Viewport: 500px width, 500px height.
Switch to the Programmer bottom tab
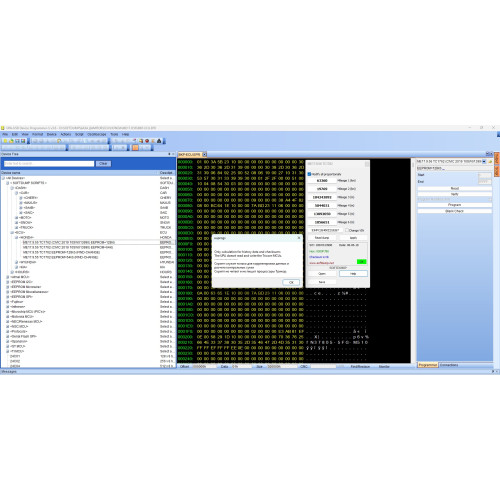pyautogui.click(x=428, y=365)
